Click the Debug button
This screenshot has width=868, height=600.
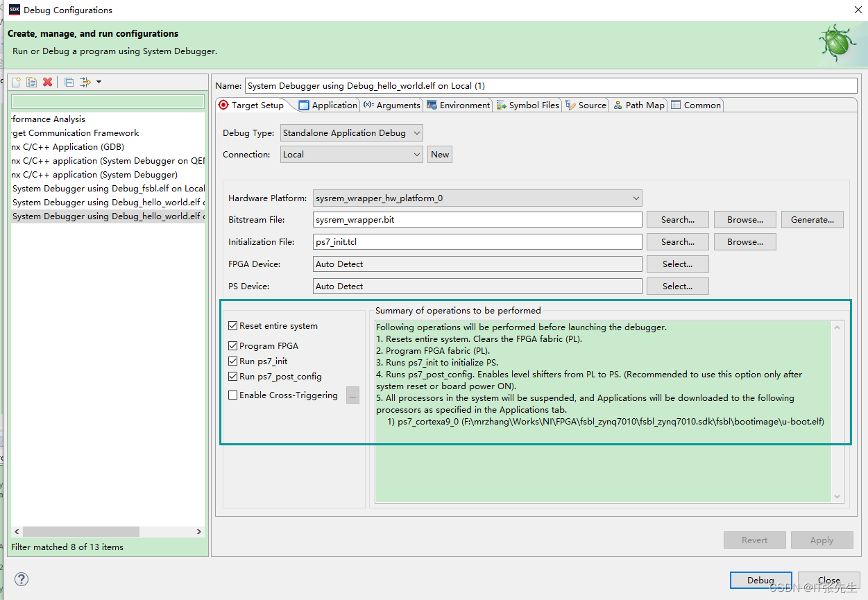point(760,581)
